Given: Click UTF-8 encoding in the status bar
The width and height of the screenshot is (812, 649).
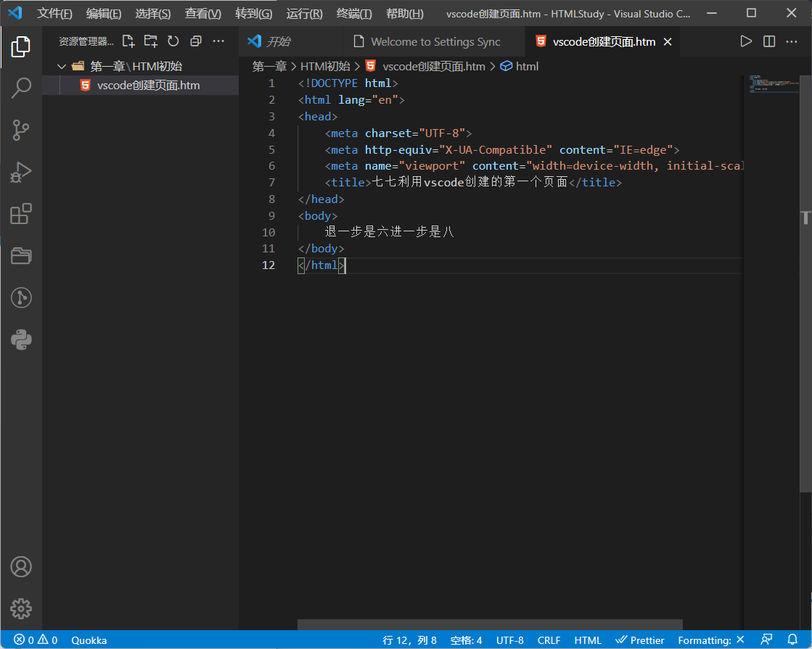Looking at the screenshot, I should [509, 640].
